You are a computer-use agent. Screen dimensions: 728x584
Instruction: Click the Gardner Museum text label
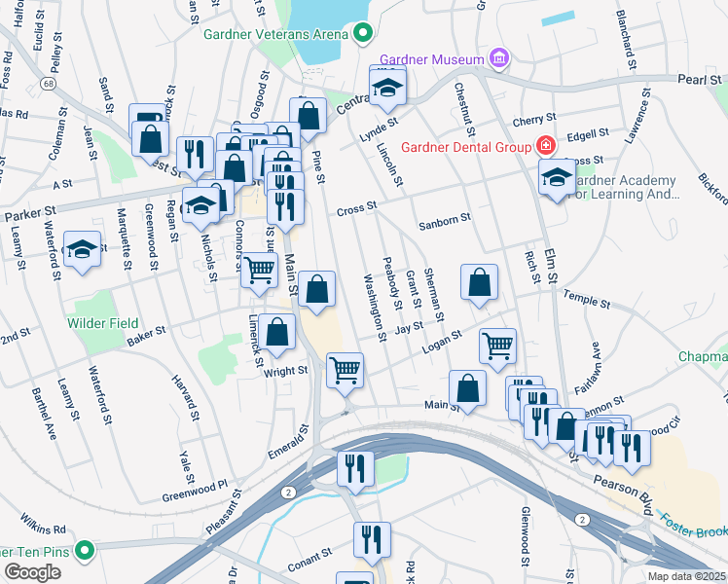pos(432,59)
